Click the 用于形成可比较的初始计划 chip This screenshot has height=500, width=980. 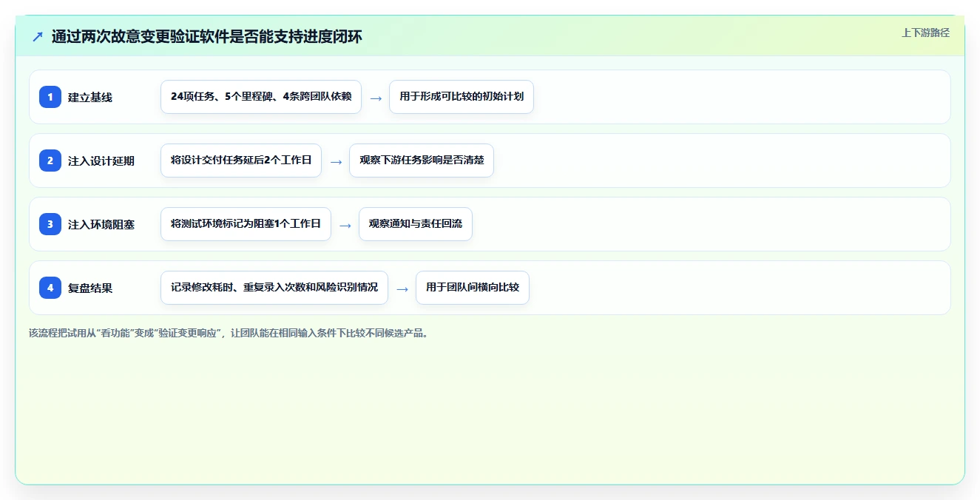coord(462,97)
